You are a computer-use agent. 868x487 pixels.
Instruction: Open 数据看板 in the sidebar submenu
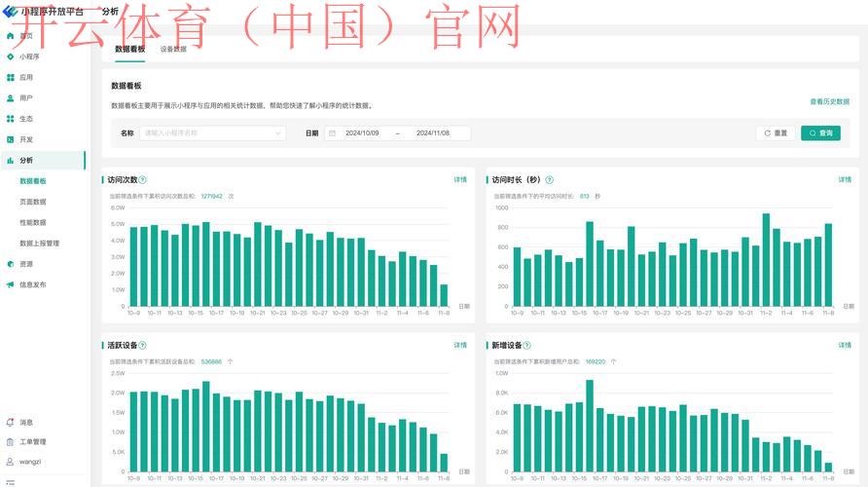click(33, 181)
